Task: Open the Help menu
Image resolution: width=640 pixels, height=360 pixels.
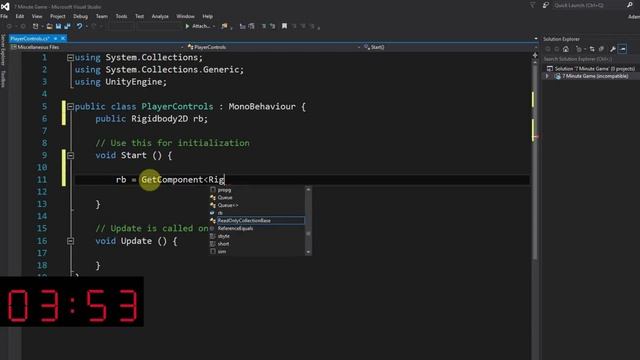Action: 208,16
